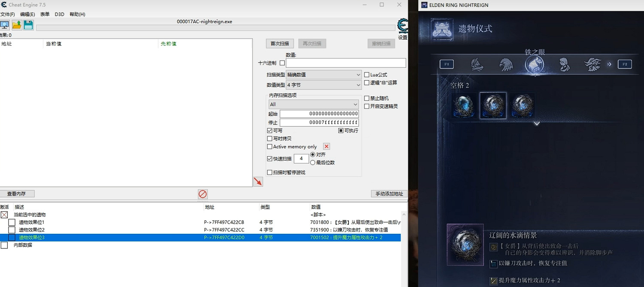The height and width of the screenshot is (287, 644).
Task: Click the 数值 input field
Action: [x=346, y=63]
